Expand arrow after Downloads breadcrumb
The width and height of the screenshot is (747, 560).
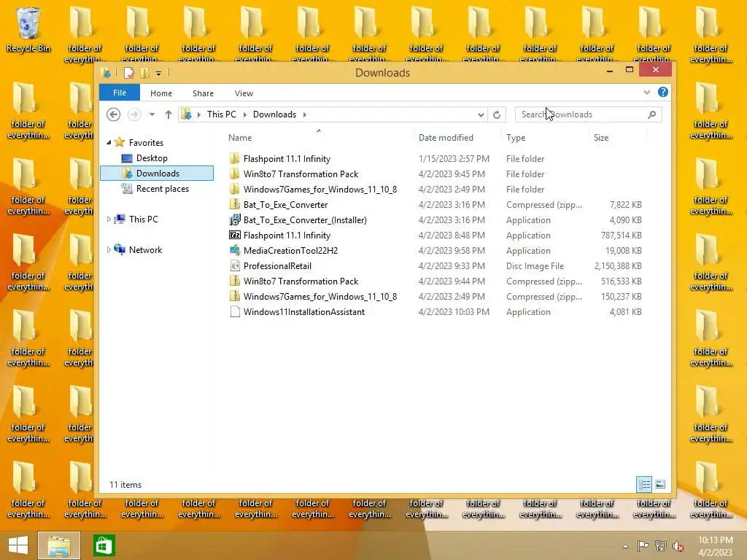pyautogui.click(x=304, y=114)
